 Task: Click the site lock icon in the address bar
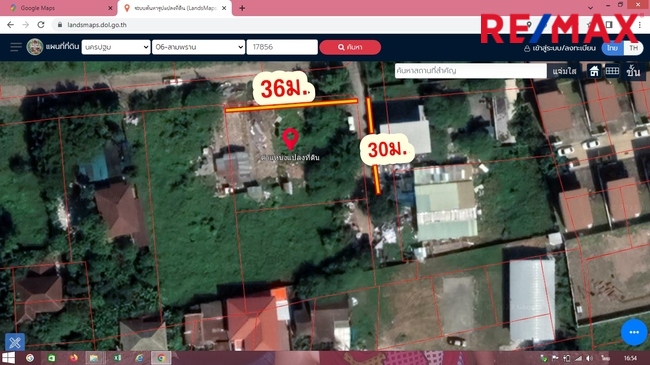coord(60,25)
